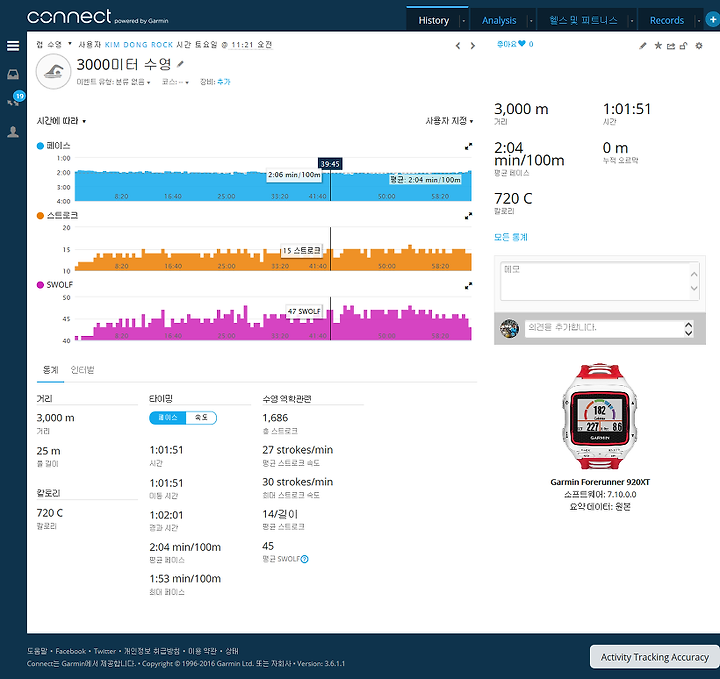Open the user profile icon in sidebar
Viewport: 720px width, 679px height.
(13, 132)
